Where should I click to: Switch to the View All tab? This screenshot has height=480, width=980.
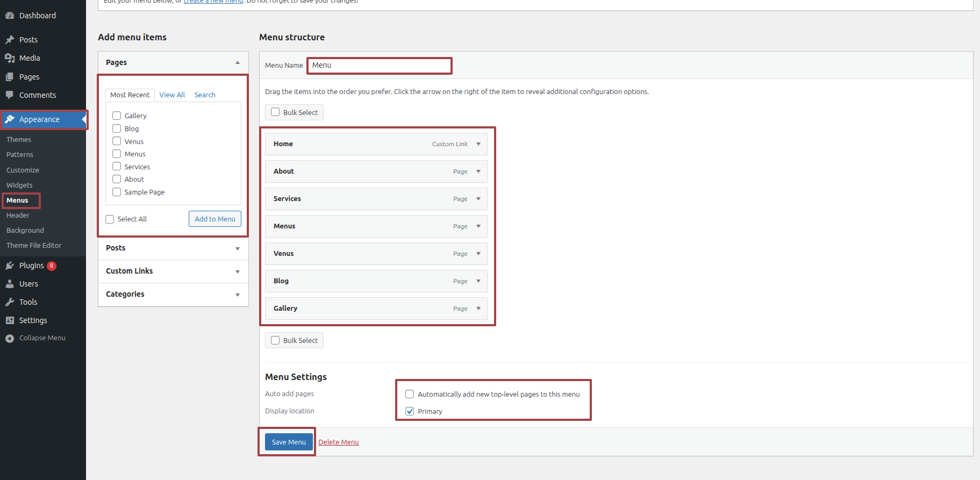tap(172, 95)
